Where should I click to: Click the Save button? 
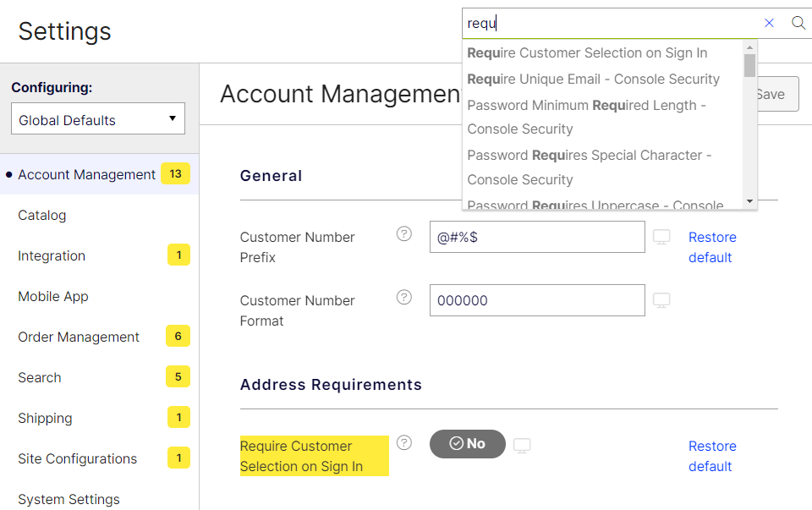pos(777,94)
